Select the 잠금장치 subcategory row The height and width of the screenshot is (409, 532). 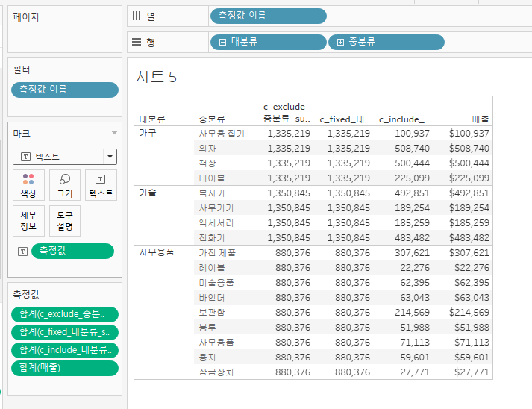coord(216,372)
